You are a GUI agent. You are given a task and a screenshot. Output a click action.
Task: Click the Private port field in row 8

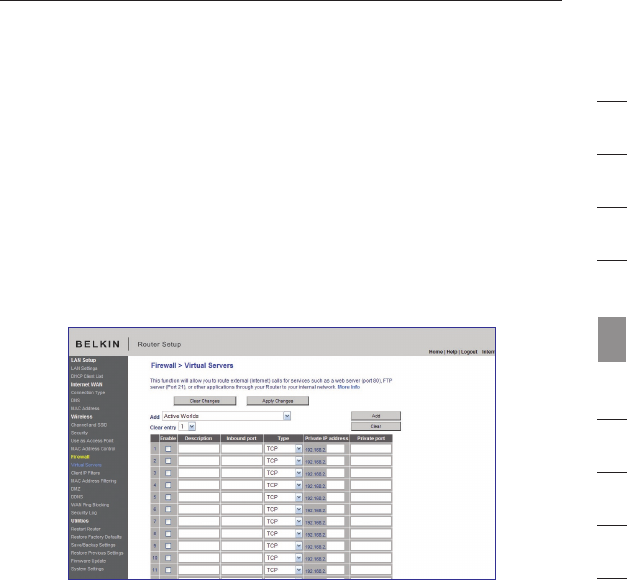(x=371, y=534)
